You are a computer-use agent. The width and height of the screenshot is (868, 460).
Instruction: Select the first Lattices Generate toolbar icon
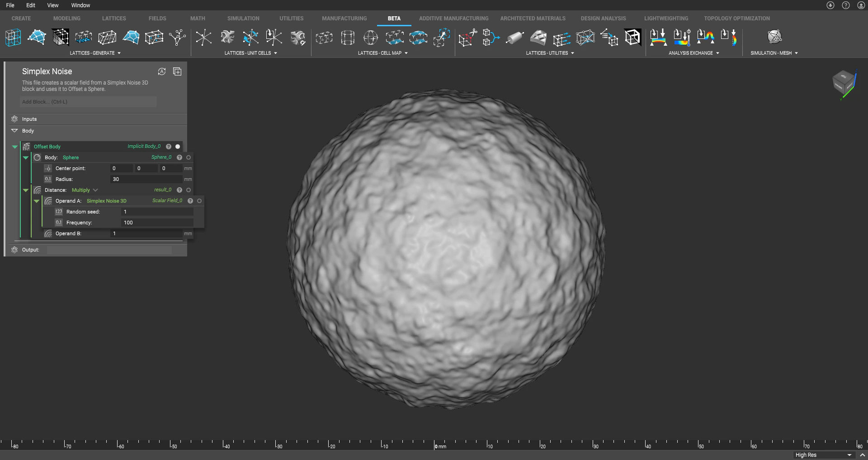point(13,38)
